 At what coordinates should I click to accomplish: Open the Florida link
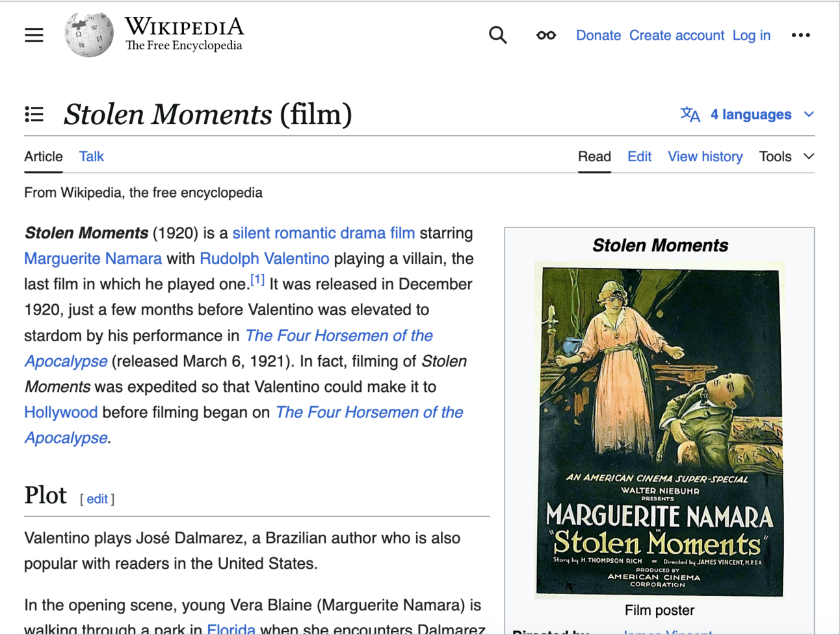click(x=231, y=629)
